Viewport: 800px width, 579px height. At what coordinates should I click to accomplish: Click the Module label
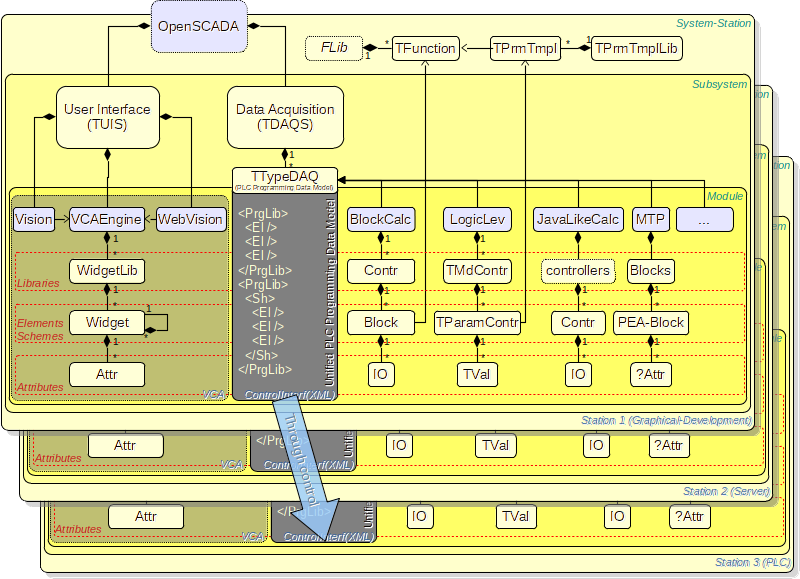(x=725, y=196)
